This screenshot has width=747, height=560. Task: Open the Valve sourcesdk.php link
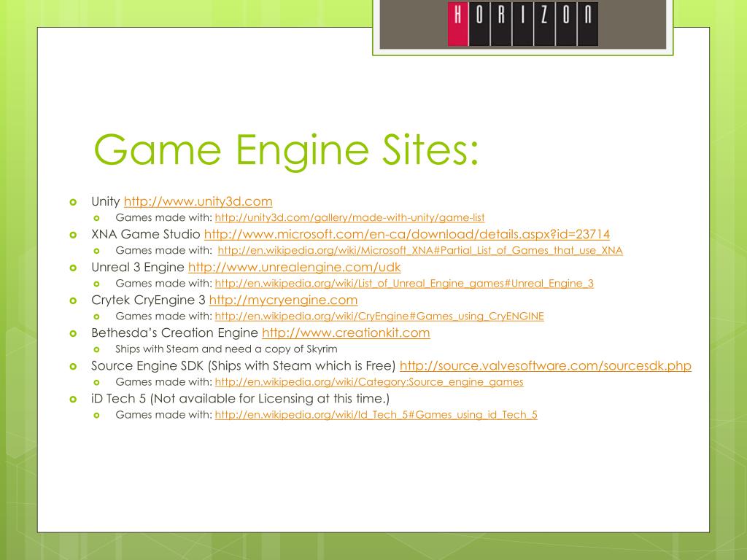click(x=546, y=366)
